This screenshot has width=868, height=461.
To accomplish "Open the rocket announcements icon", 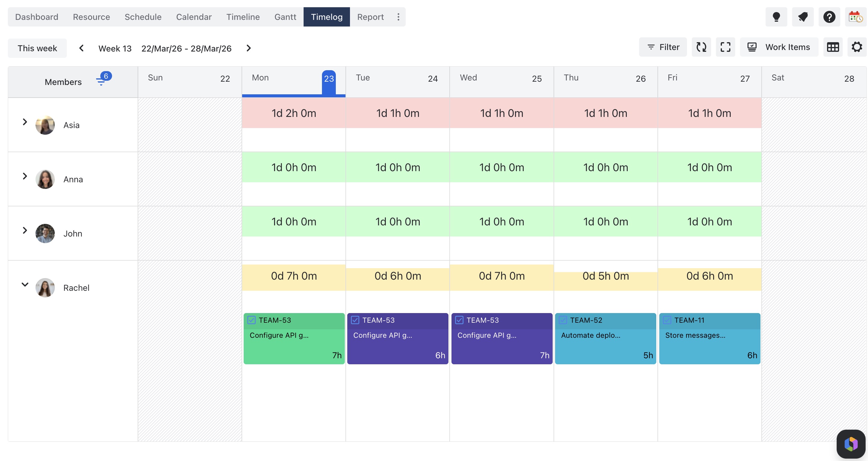I will 803,17.
